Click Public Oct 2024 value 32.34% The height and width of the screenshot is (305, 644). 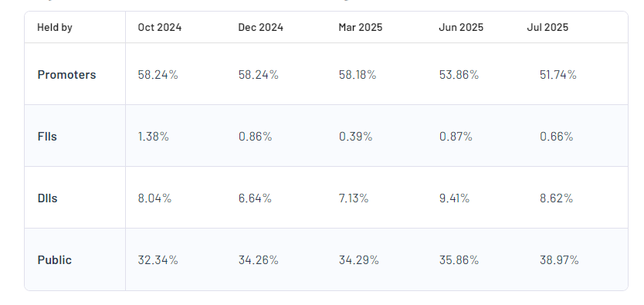[158, 260]
